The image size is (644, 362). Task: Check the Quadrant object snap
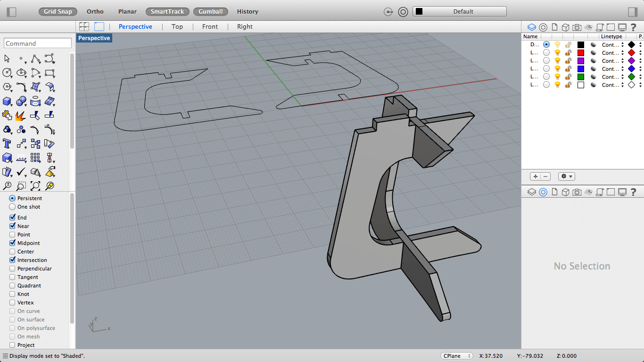pos(12,286)
